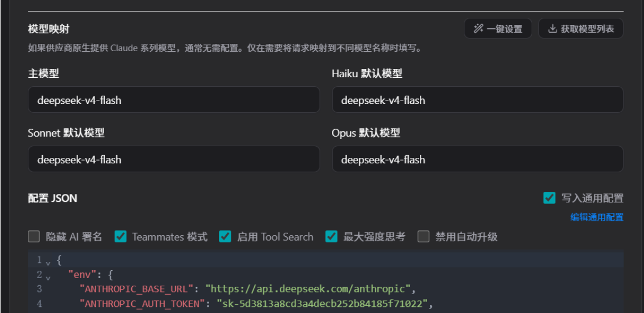
Task: Enable the 隐藏 AI 署名 checkbox
Action: click(x=34, y=237)
